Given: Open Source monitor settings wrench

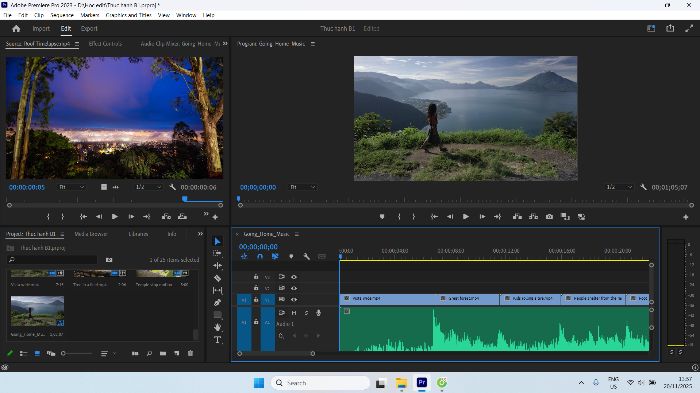Looking at the screenshot, I should pyautogui.click(x=172, y=187).
